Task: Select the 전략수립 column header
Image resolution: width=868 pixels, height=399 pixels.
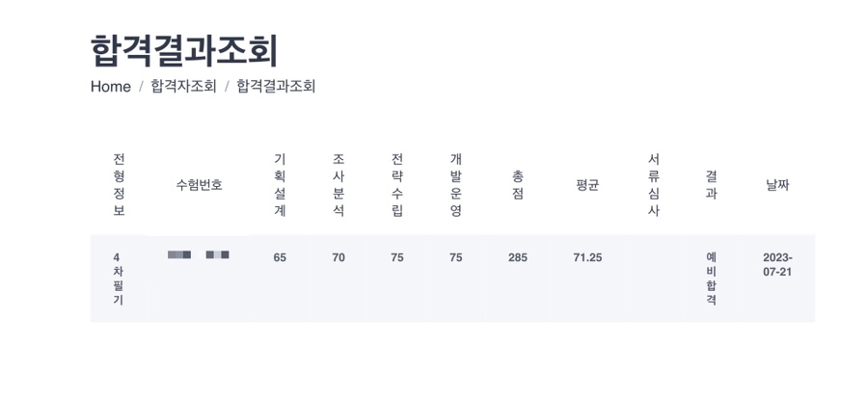Action: click(397, 185)
